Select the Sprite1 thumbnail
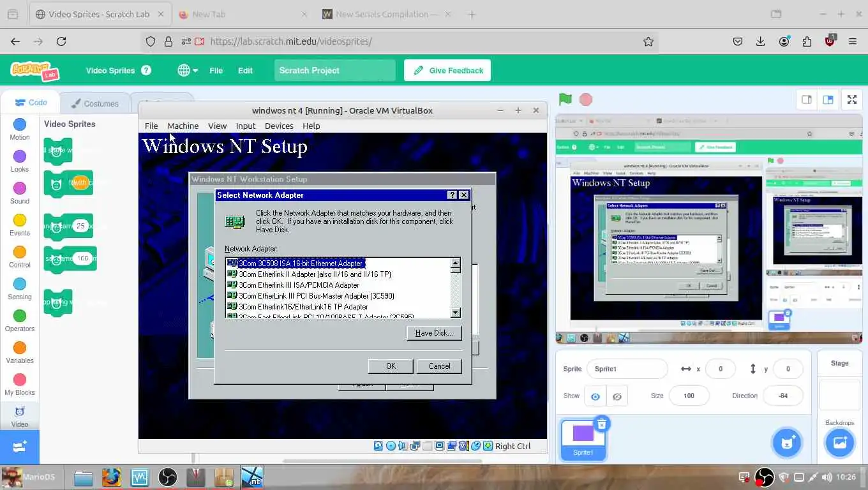 pos(583,439)
